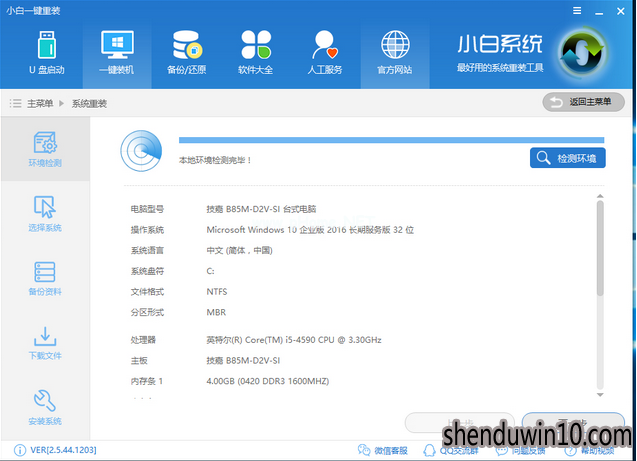This screenshot has width=637, height=461.
Task: Click the 主菜单 breadcrumb
Action: [x=40, y=104]
